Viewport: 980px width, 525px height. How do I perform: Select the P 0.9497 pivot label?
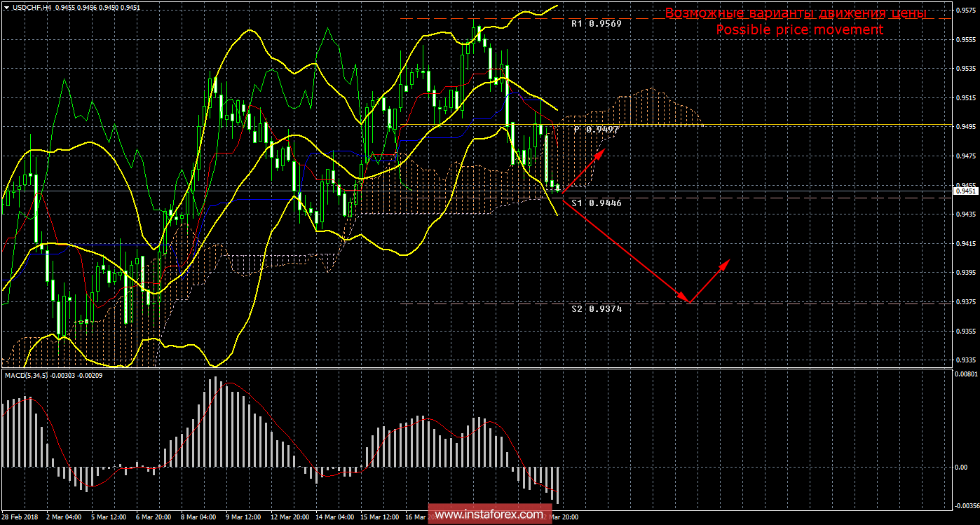[x=596, y=130]
